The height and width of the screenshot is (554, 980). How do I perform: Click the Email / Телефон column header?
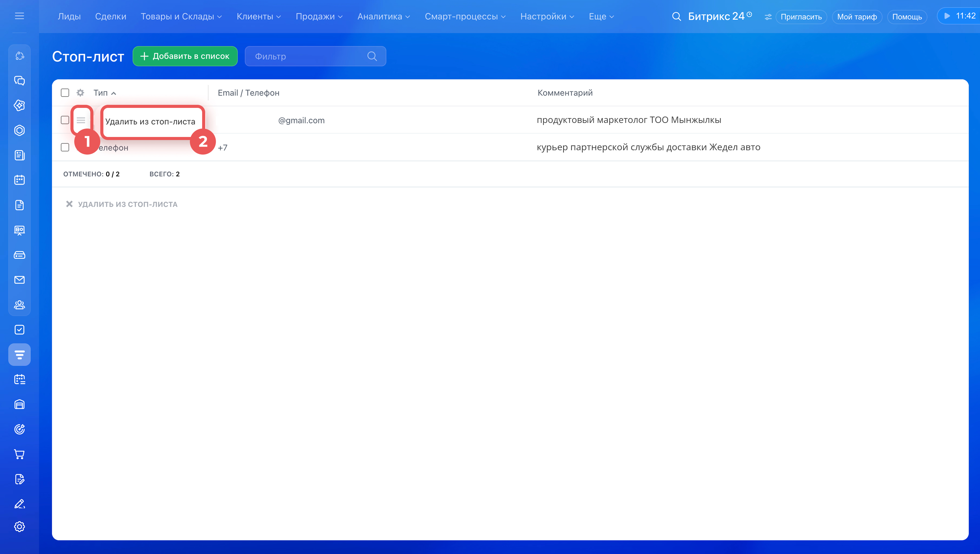249,93
